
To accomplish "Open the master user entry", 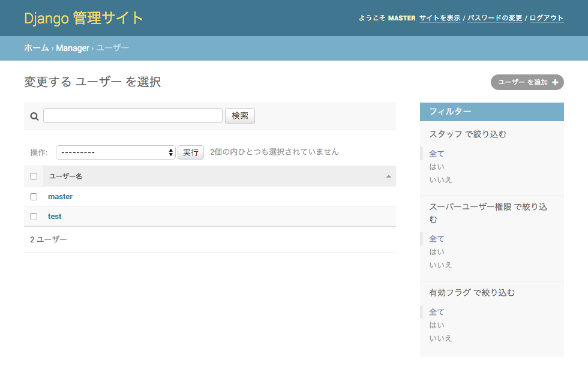I will pos(60,197).
